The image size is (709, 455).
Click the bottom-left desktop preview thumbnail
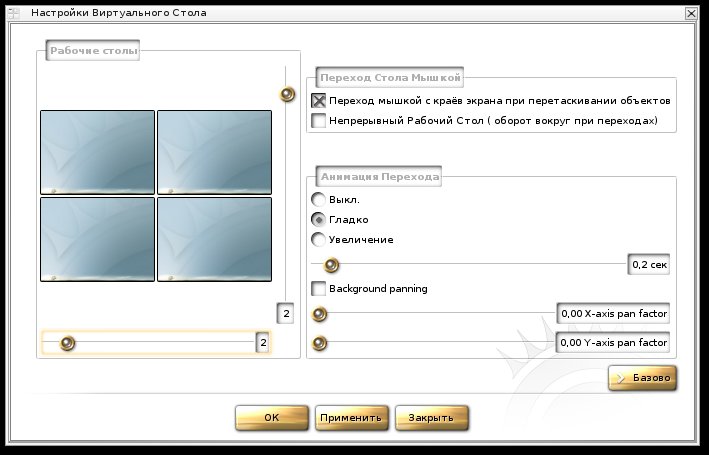[97, 239]
